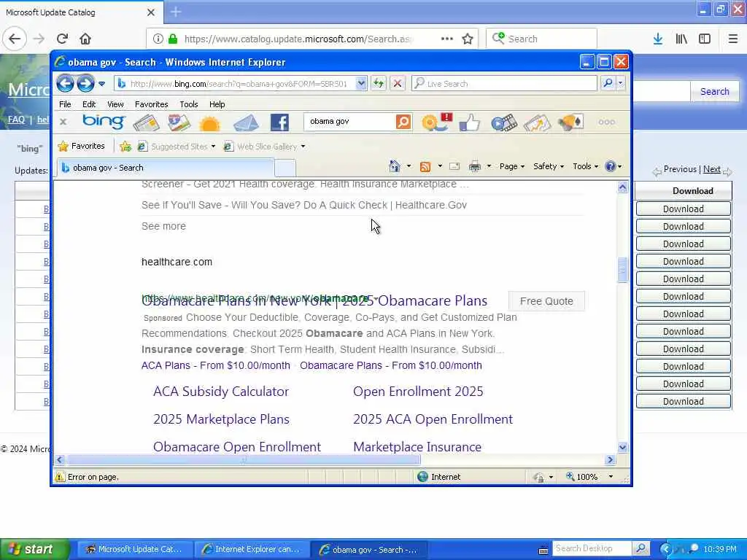Click the Add to Favorites Bar star
747x560 pixels.
[125, 146]
